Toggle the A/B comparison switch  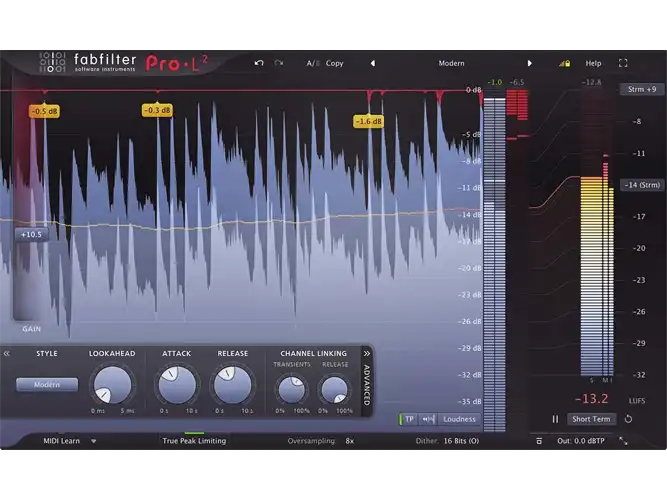point(313,63)
